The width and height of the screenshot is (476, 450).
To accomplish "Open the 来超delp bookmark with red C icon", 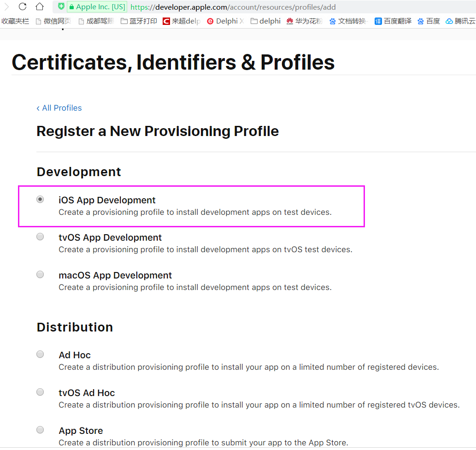I will coord(182,21).
